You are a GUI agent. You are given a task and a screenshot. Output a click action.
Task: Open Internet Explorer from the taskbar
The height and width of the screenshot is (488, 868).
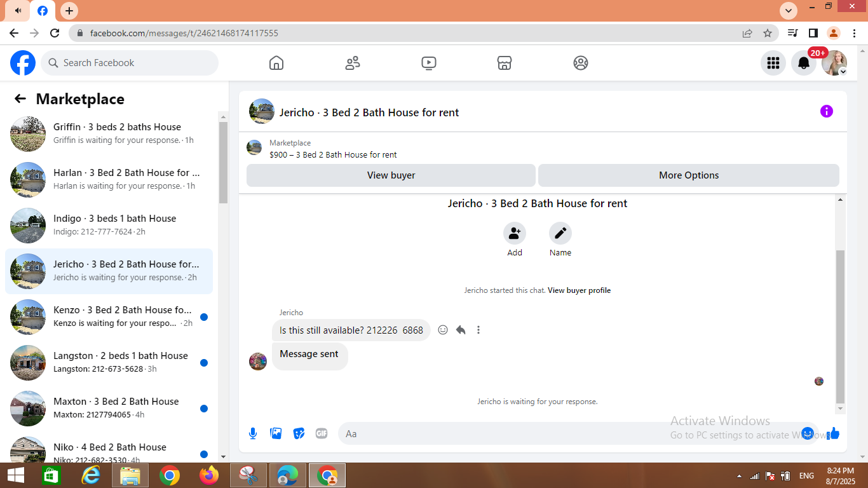point(92,475)
